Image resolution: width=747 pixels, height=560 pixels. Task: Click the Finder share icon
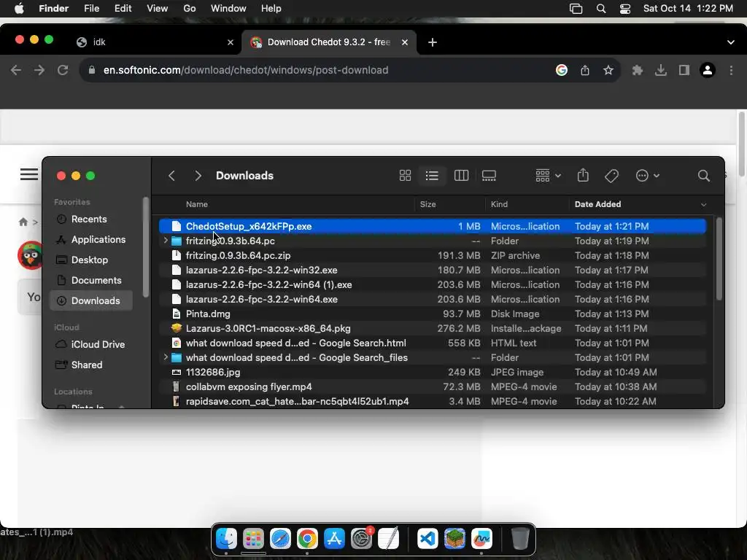[583, 175]
